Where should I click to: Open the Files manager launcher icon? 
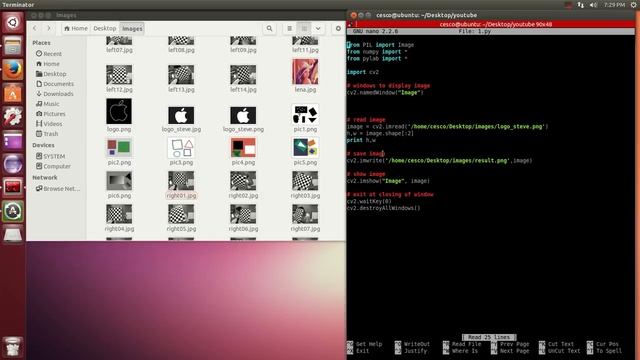click(13, 46)
